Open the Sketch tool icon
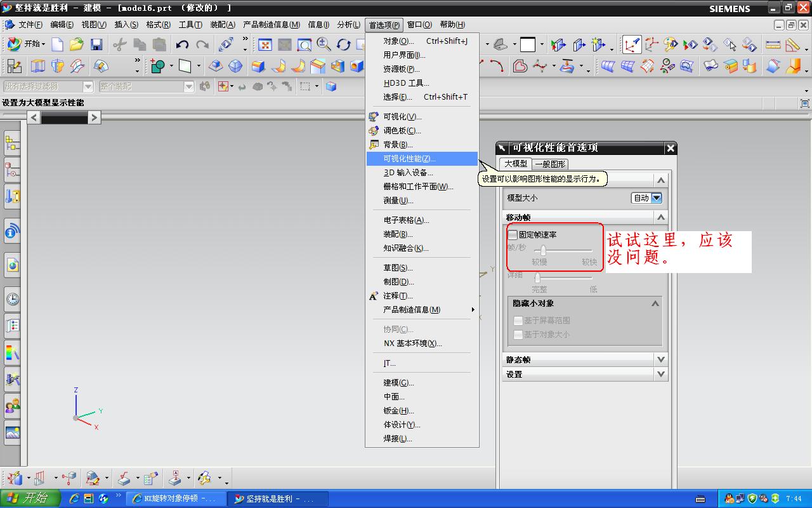Screen dimensions: 812x508 pyautogui.click(x=14, y=66)
